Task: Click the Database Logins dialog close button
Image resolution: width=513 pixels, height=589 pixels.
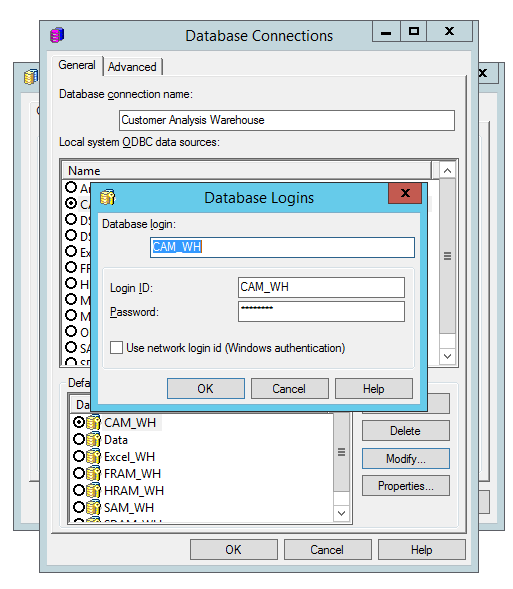Action: pyautogui.click(x=405, y=193)
